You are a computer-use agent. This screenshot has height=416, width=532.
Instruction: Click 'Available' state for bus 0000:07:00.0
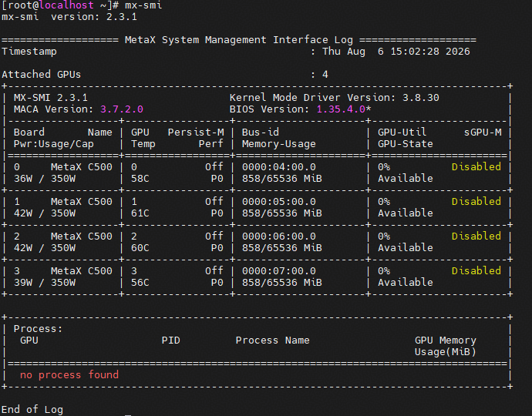(x=406, y=283)
